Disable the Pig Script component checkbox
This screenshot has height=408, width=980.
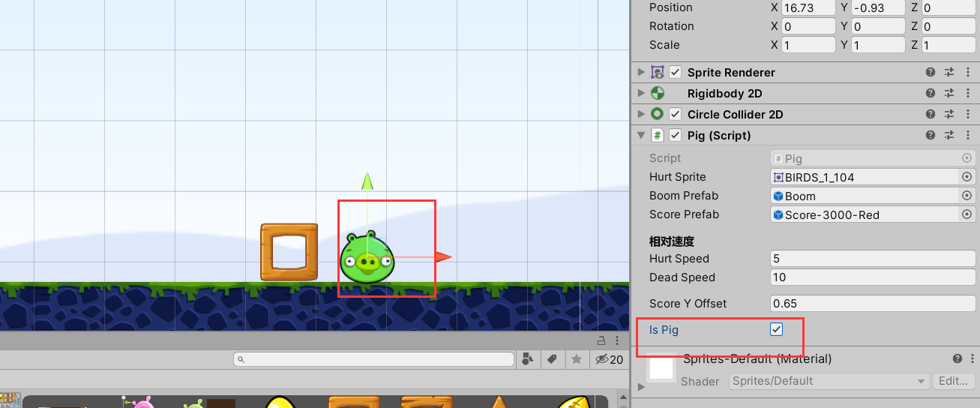pyautogui.click(x=675, y=136)
